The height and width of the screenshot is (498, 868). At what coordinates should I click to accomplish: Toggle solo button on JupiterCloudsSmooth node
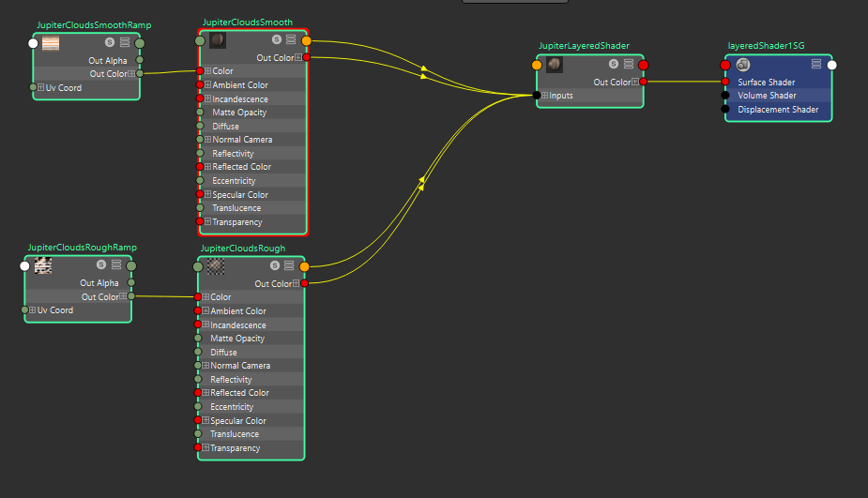pos(277,40)
